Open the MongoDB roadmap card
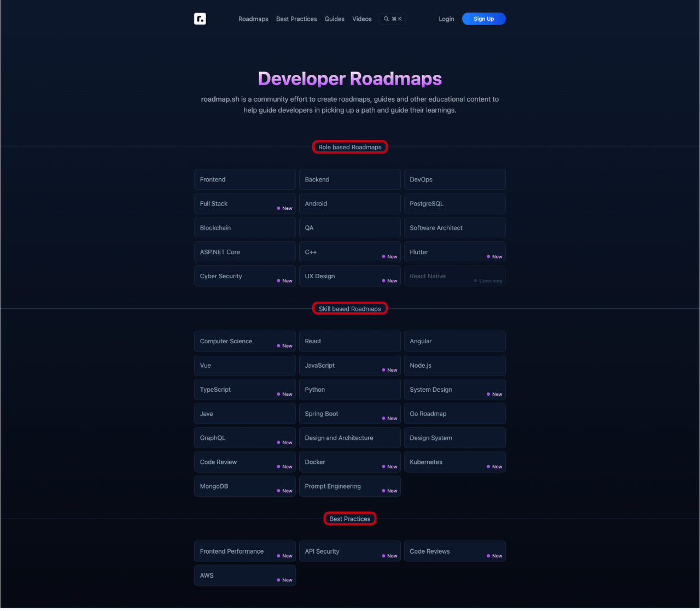The image size is (700, 611). tap(245, 486)
